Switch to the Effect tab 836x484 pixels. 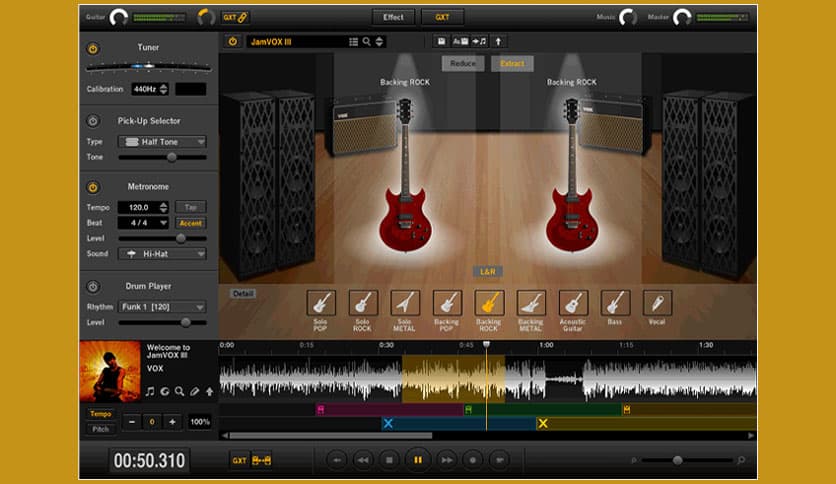(393, 17)
